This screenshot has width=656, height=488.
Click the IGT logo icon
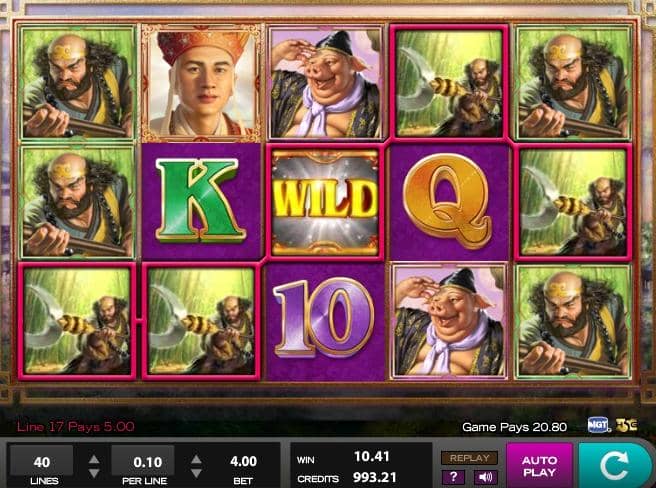point(597,425)
